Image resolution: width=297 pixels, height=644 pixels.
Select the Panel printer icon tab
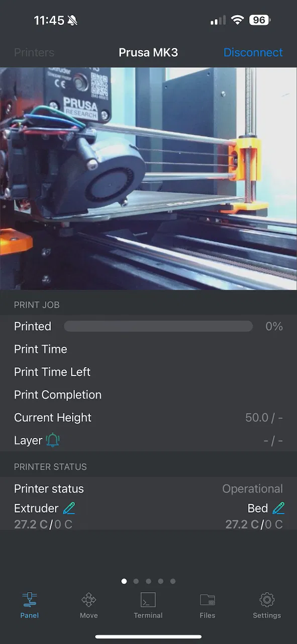(x=30, y=600)
